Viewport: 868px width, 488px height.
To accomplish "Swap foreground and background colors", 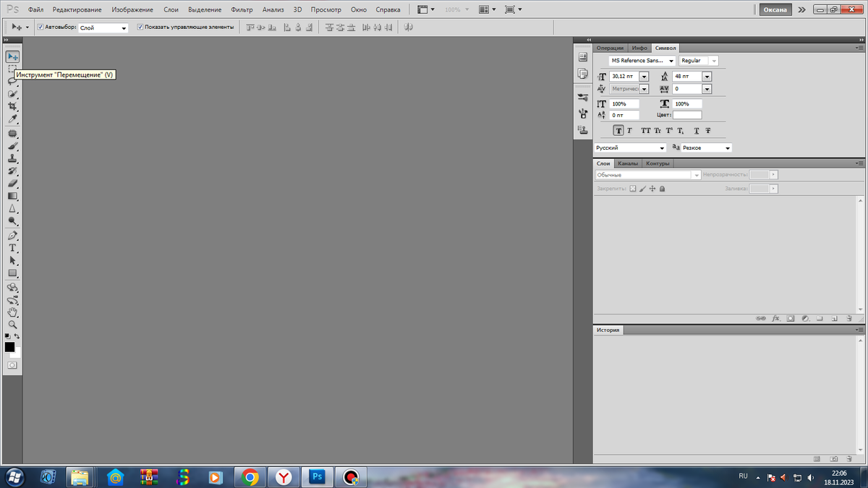I will (x=17, y=336).
